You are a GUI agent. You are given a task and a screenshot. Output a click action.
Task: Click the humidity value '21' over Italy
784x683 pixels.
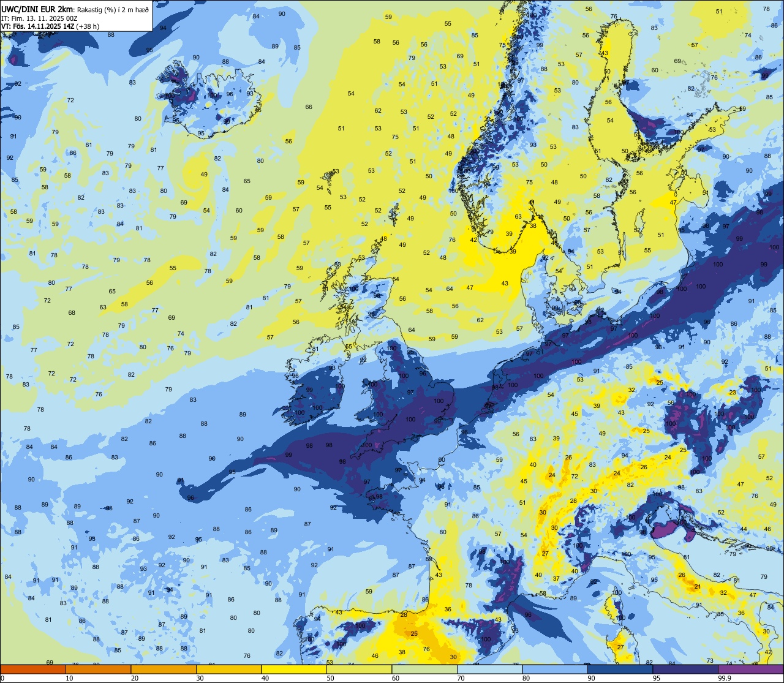click(697, 587)
